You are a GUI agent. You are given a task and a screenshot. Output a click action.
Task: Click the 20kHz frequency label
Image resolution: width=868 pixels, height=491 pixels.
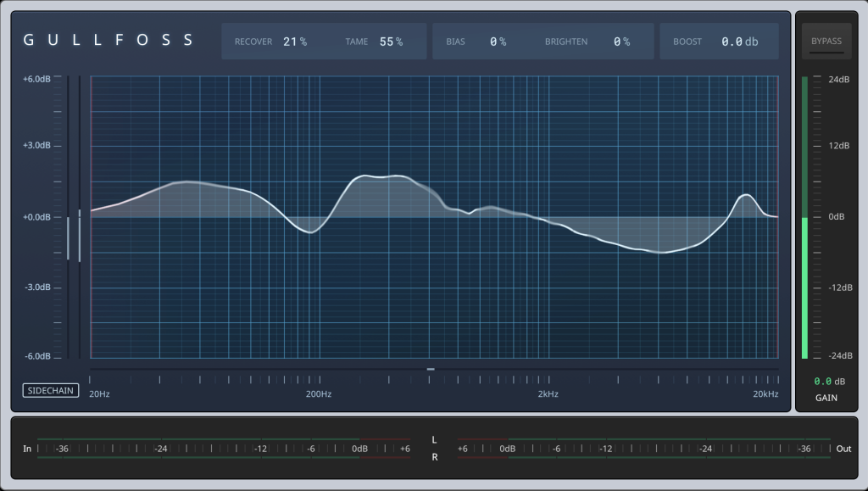(765, 394)
